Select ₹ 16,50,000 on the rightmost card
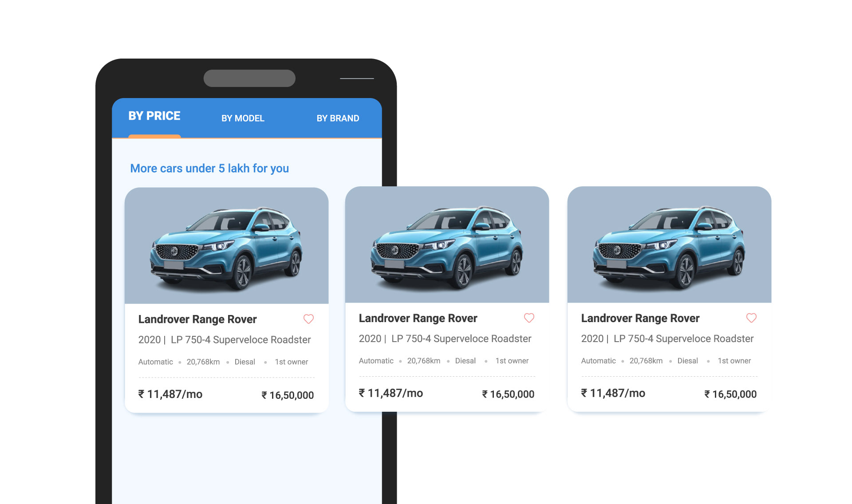The width and height of the screenshot is (852, 504). point(730,394)
